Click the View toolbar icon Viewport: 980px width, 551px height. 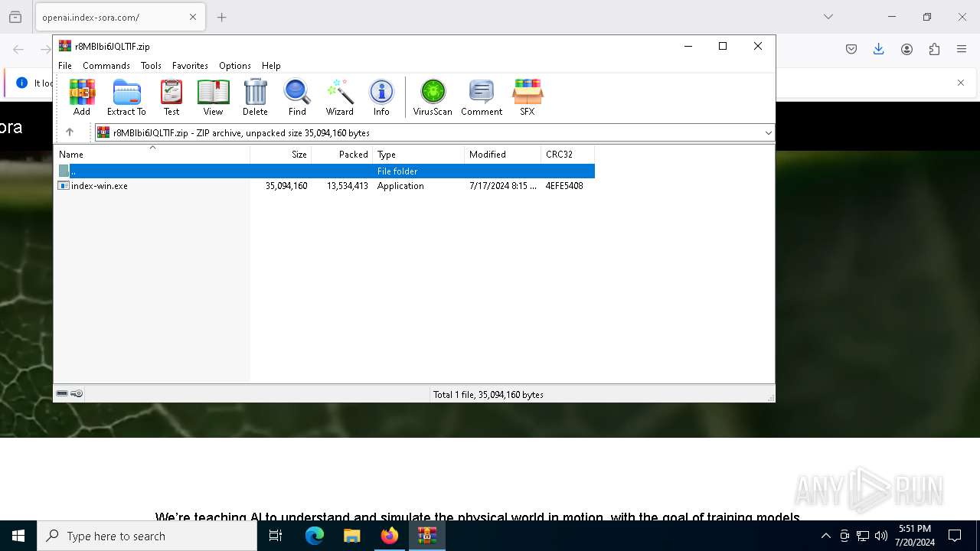pyautogui.click(x=213, y=97)
